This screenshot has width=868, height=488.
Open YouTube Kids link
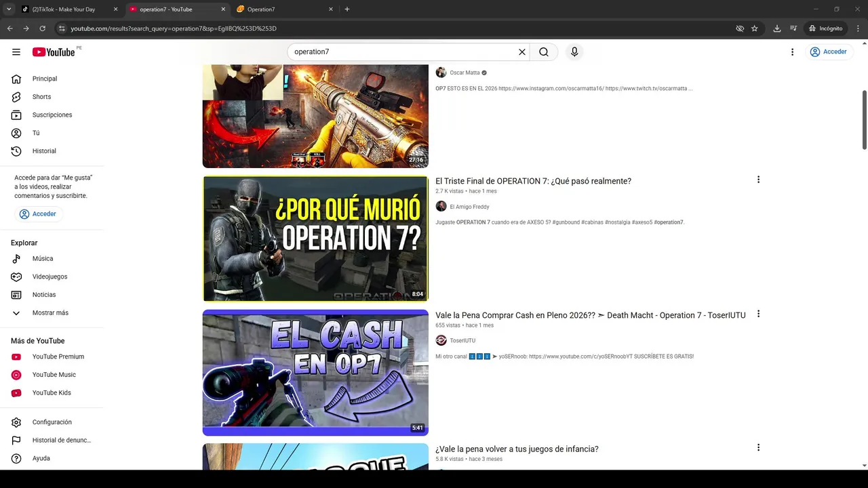pyautogui.click(x=52, y=392)
